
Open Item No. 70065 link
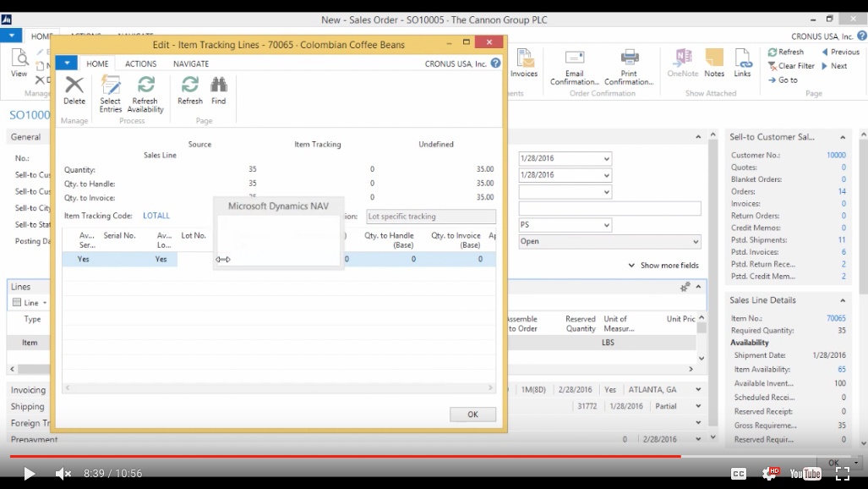pos(836,318)
